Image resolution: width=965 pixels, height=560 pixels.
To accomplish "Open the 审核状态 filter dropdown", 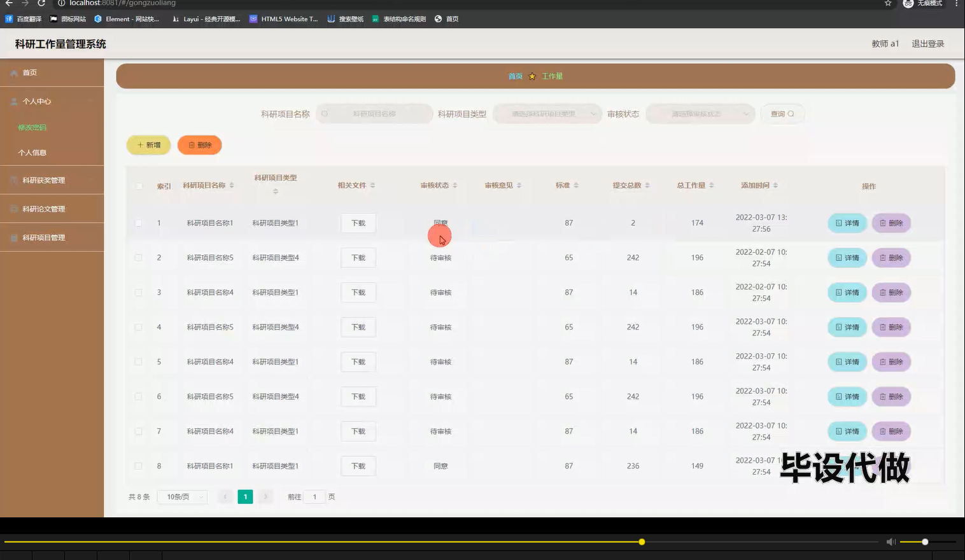I will 700,114.
